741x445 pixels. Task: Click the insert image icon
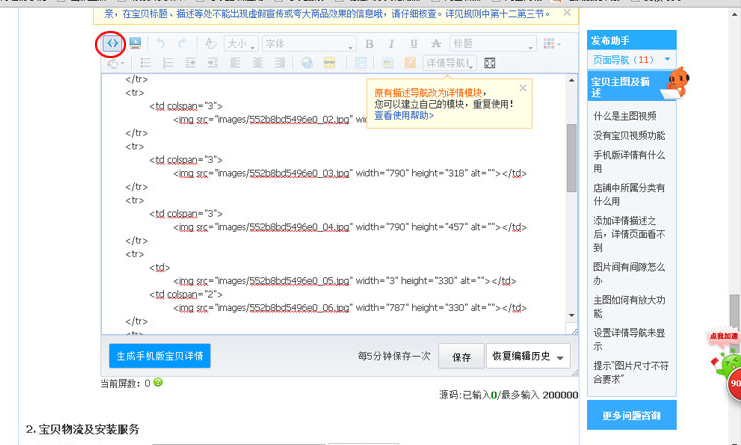pos(388,63)
